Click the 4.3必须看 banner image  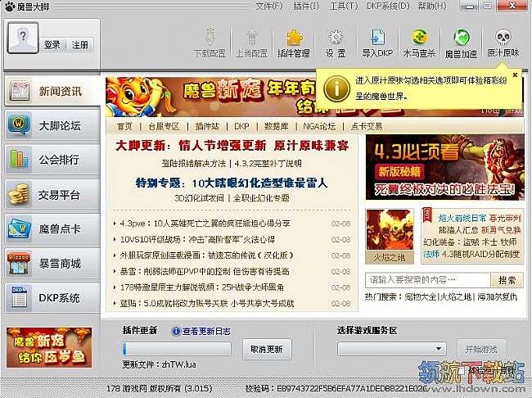coord(444,167)
